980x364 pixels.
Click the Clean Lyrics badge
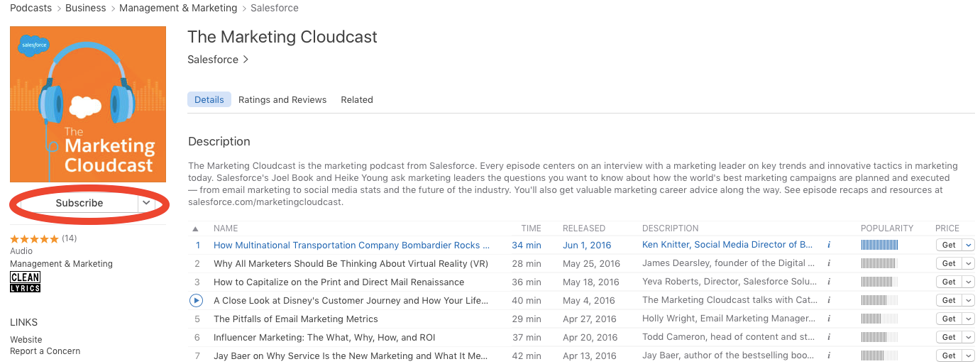(25, 282)
